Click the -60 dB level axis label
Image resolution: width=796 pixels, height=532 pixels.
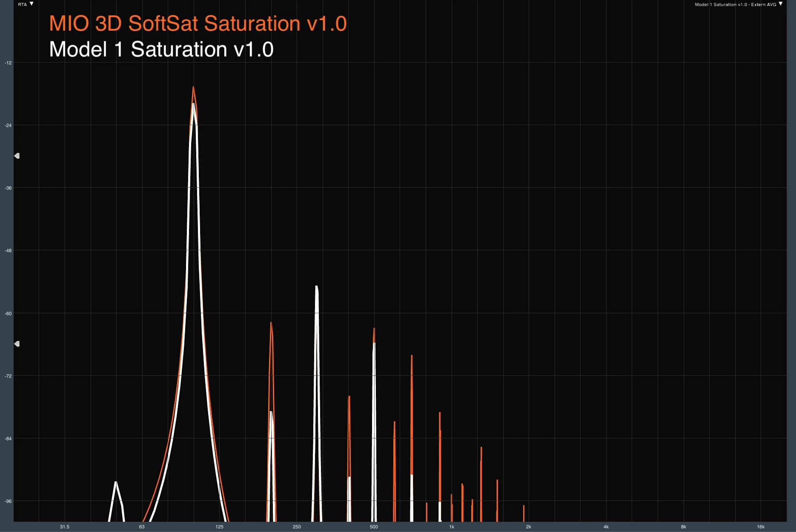8,314
